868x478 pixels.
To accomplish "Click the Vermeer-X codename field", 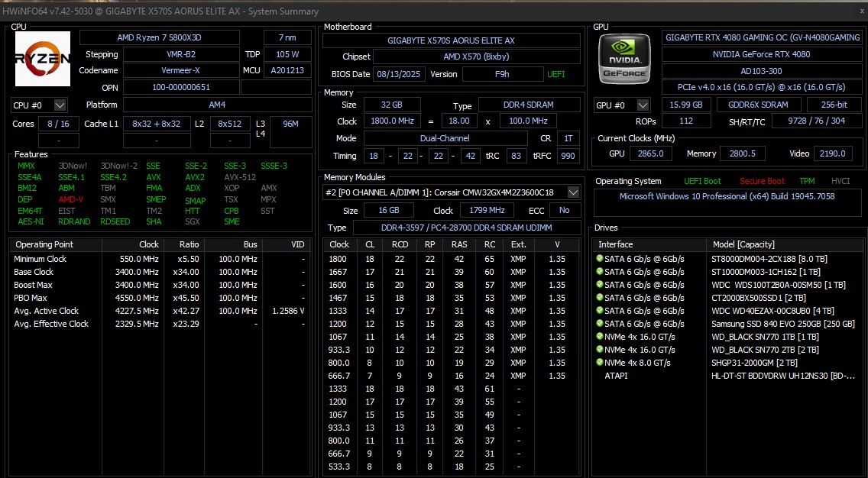I will (181, 71).
